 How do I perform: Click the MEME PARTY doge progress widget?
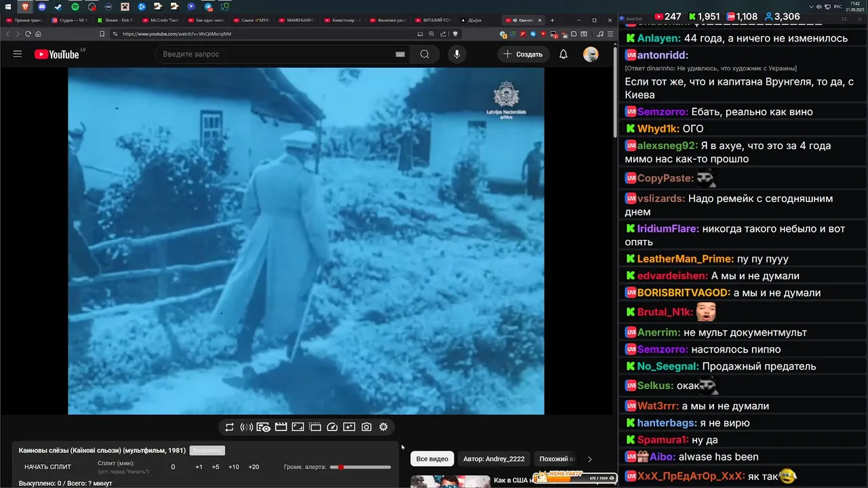pyautogui.click(x=575, y=478)
